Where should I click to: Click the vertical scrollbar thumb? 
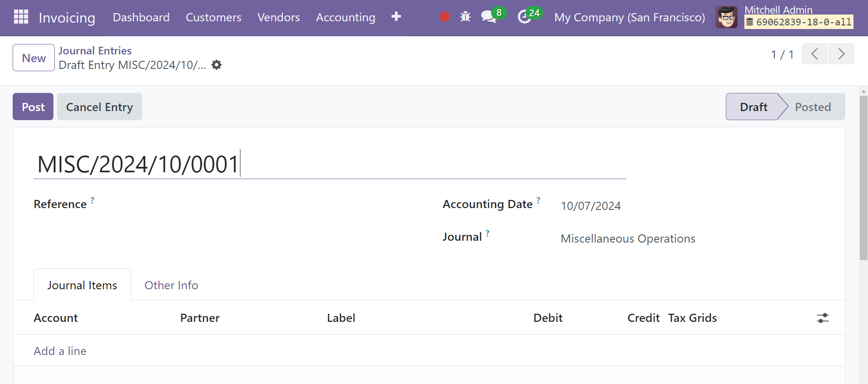pyautogui.click(x=863, y=178)
